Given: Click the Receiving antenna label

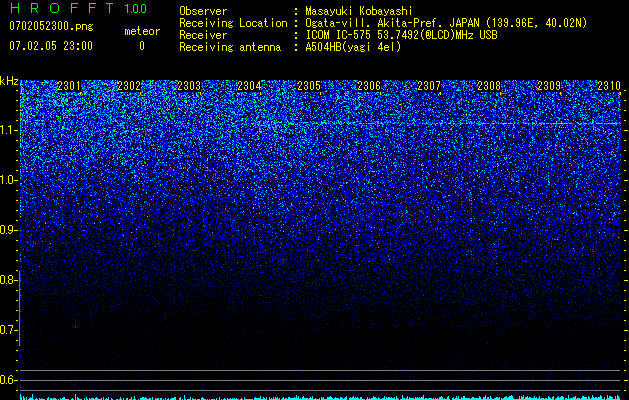Looking at the screenshot, I should tap(230, 47).
